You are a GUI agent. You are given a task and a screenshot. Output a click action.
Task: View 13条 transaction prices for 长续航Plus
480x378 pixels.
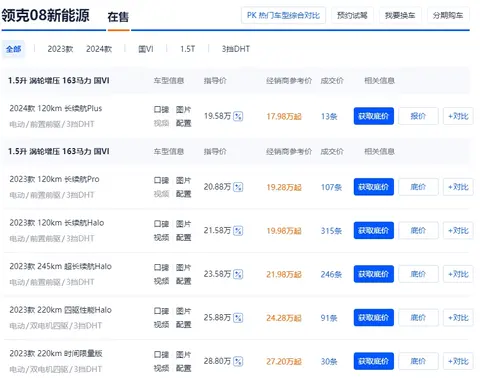(x=329, y=116)
